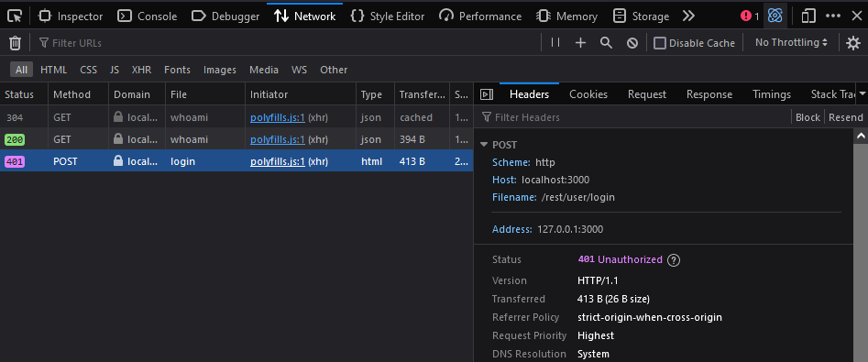Sort by Type column header
This screenshot has height=362, width=868.
point(375,94)
